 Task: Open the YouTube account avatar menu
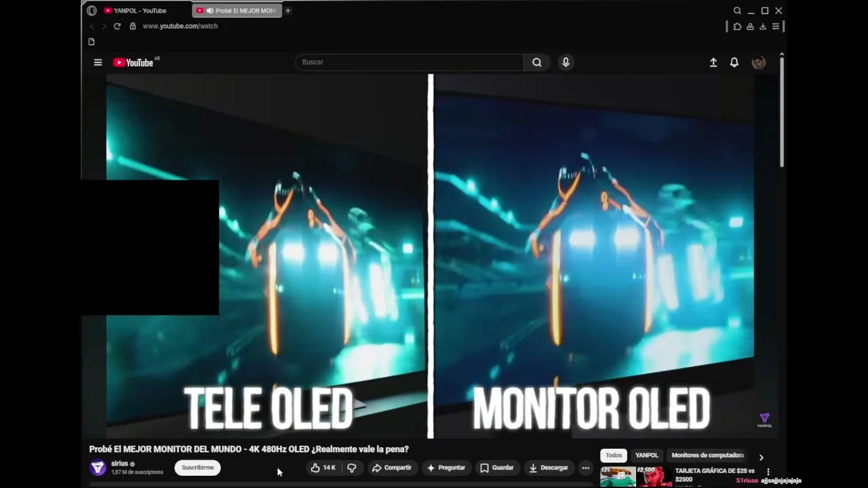pos(759,62)
